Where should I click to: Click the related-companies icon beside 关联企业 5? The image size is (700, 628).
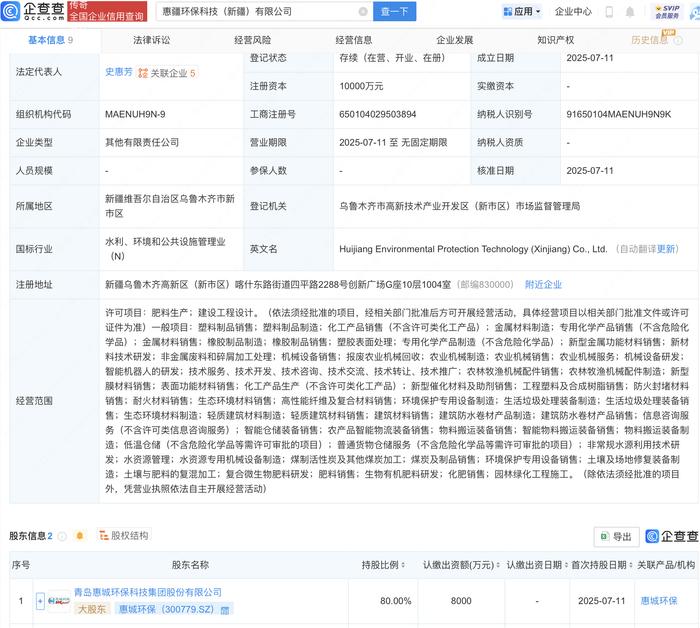(143, 73)
